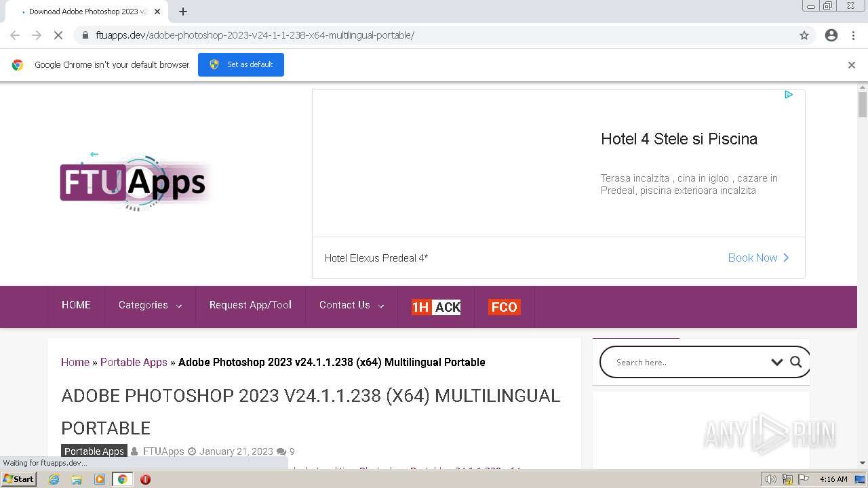
Task: Click the article title heading
Action: pyautogui.click(x=311, y=411)
